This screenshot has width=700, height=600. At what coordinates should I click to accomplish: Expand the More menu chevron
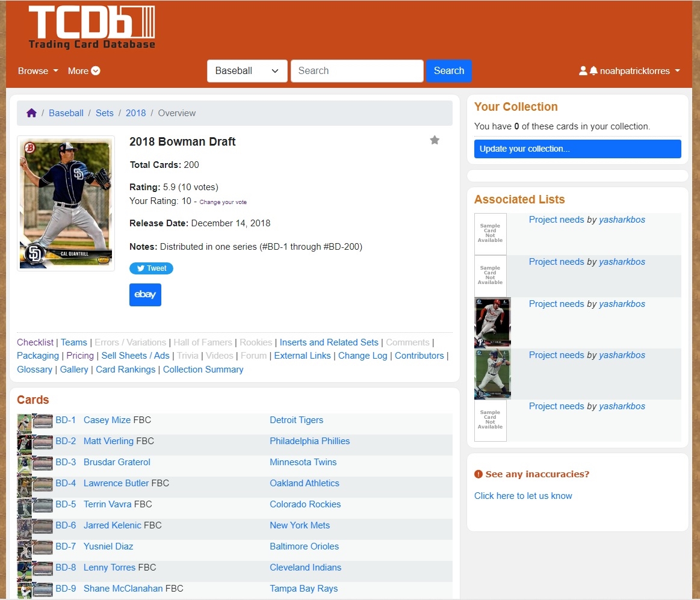pos(96,70)
